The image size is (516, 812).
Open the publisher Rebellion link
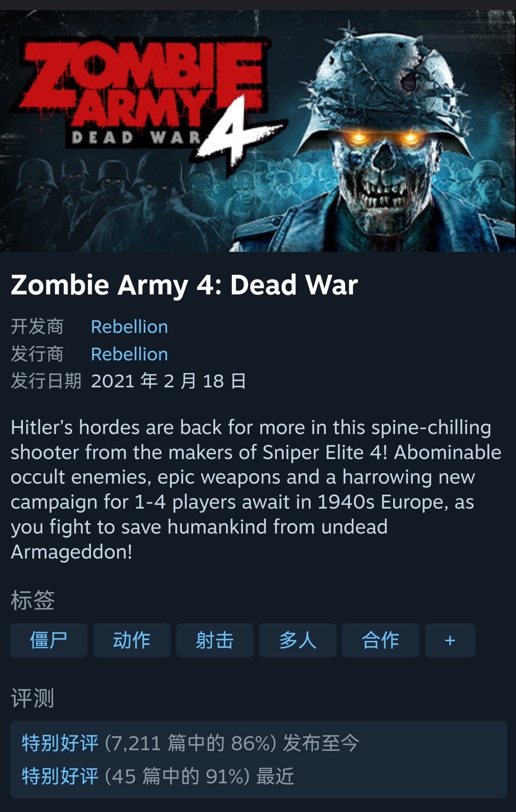129,354
